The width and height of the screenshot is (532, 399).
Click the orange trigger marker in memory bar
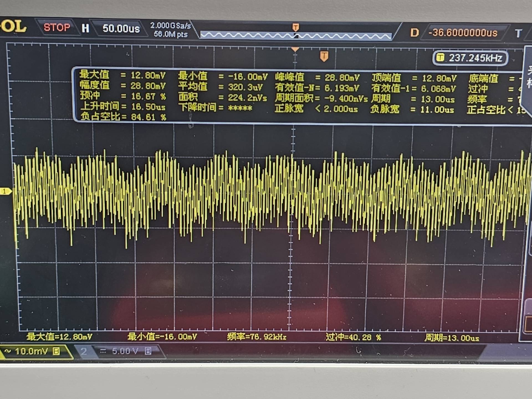(x=296, y=27)
